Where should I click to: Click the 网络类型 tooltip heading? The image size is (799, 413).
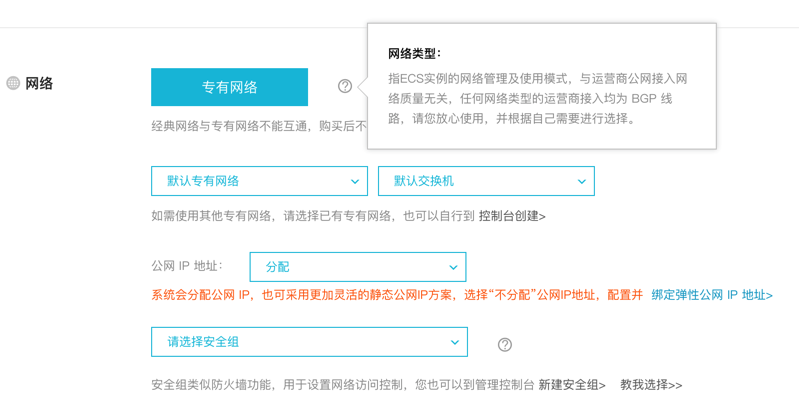coord(414,53)
